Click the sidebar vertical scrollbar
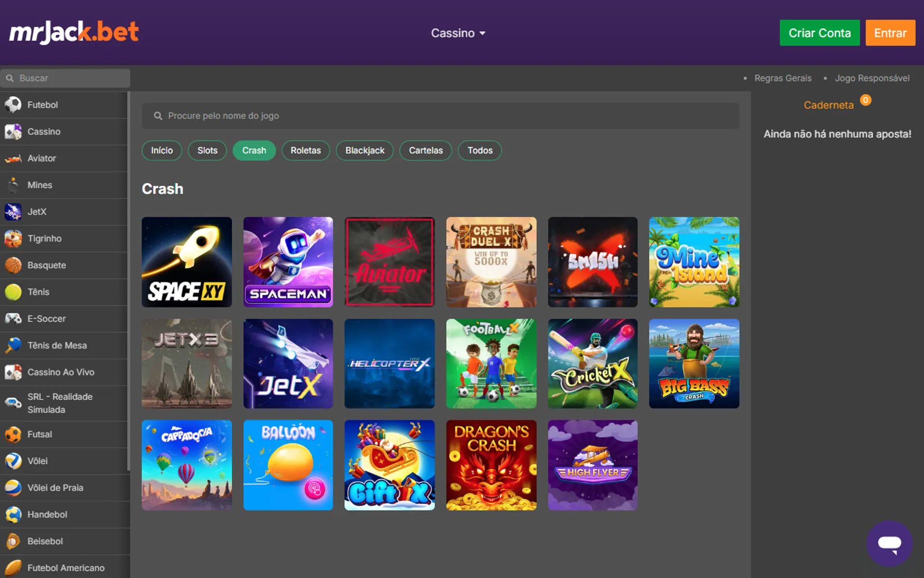924x578 pixels. click(x=128, y=281)
